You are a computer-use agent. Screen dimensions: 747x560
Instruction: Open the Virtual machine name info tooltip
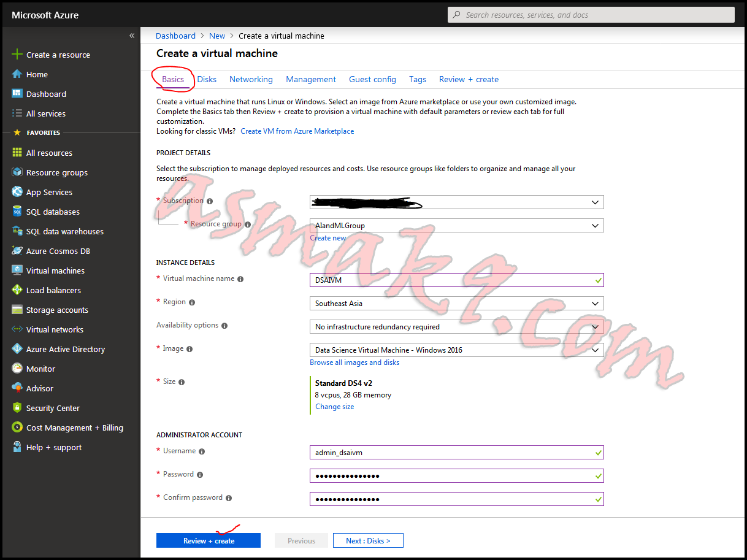coord(240,278)
